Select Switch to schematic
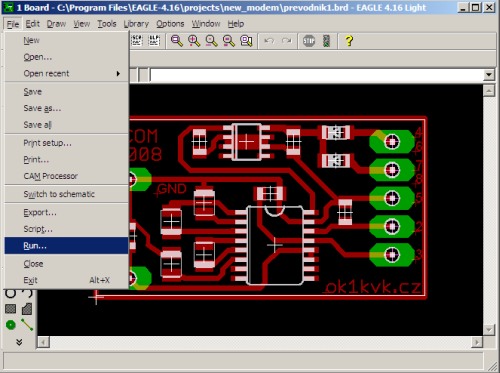The width and height of the screenshot is (500, 373). (x=66, y=194)
